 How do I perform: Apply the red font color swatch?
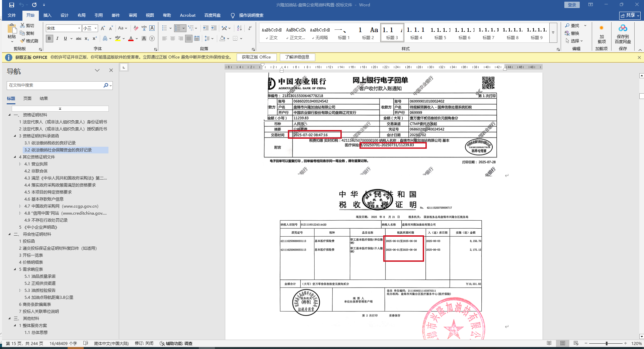[131, 38]
